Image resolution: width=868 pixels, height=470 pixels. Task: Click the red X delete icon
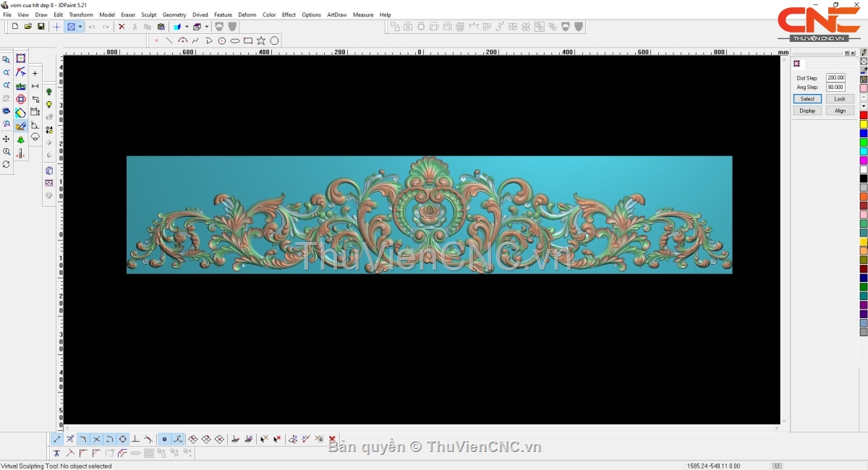pos(122,27)
